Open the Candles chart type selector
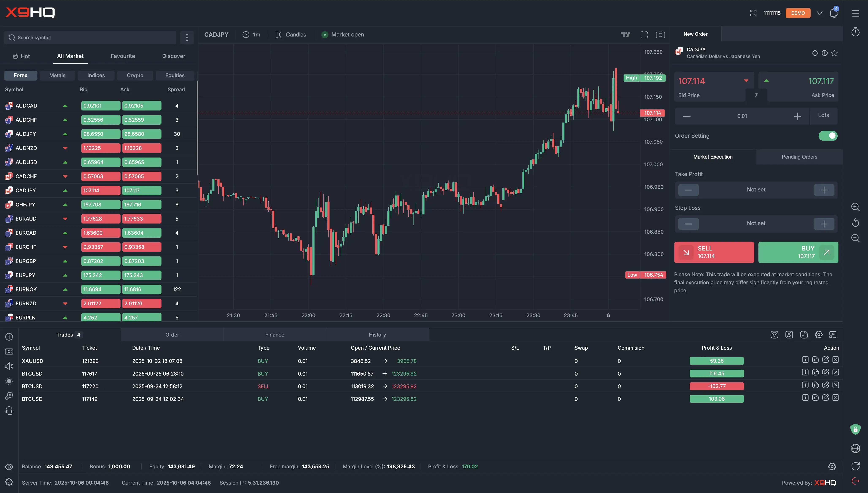868x493 pixels. pos(291,35)
